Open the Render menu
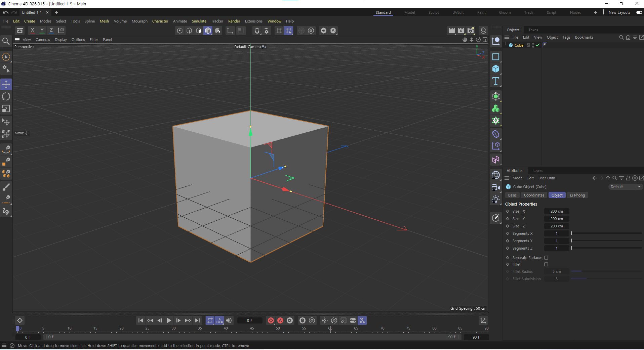This screenshot has height=350, width=644. 234,21
